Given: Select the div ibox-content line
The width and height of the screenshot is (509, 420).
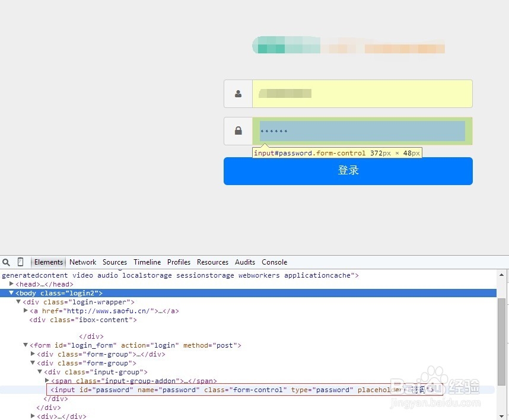Looking at the screenshot, I should [x=83, y=320].
